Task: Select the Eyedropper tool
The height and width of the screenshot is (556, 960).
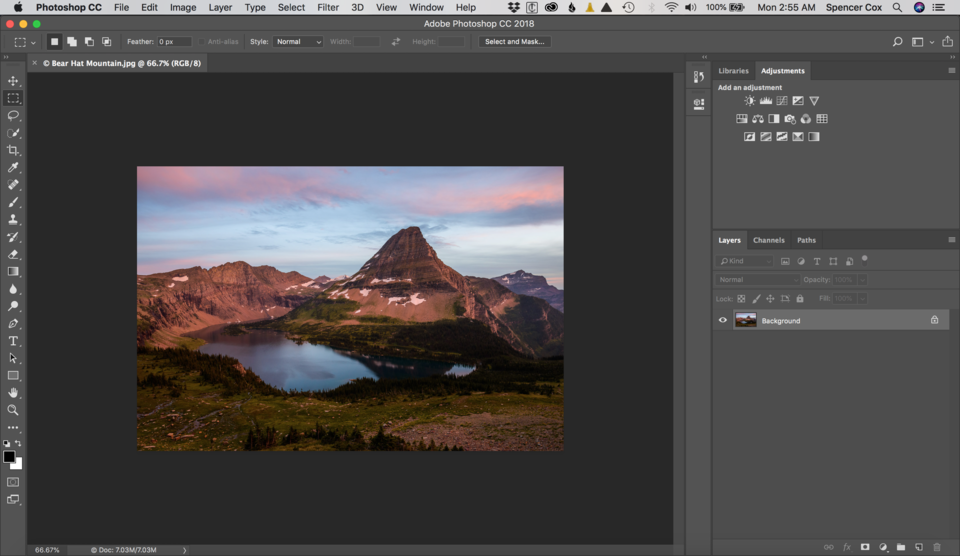Action: pyautogui.click(x=13, y=167)
